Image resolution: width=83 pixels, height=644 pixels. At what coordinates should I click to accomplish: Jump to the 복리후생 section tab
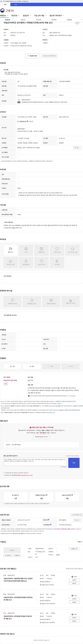tap(54, 20)
